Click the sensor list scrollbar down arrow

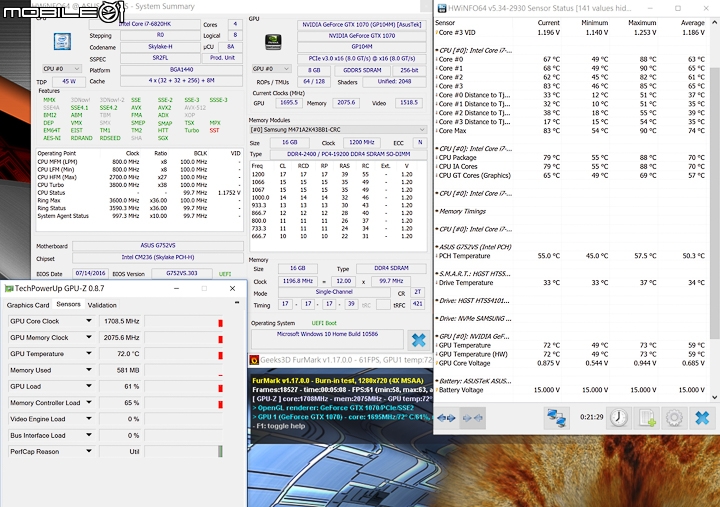click(715, 397)
